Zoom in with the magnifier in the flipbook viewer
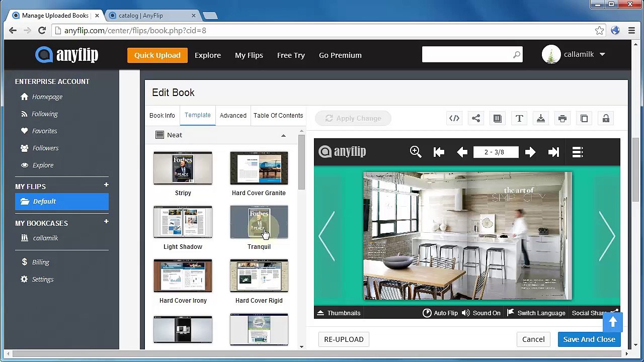The image size is (644, 362). pos(416,152)
